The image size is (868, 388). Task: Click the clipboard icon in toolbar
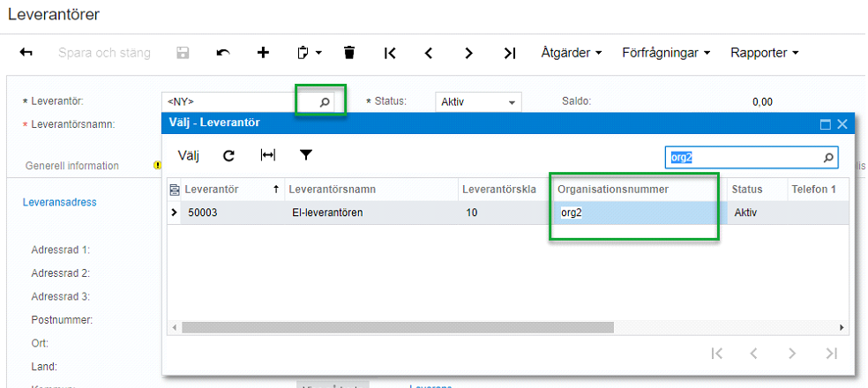pyautogui.click(x=303, y=53)
